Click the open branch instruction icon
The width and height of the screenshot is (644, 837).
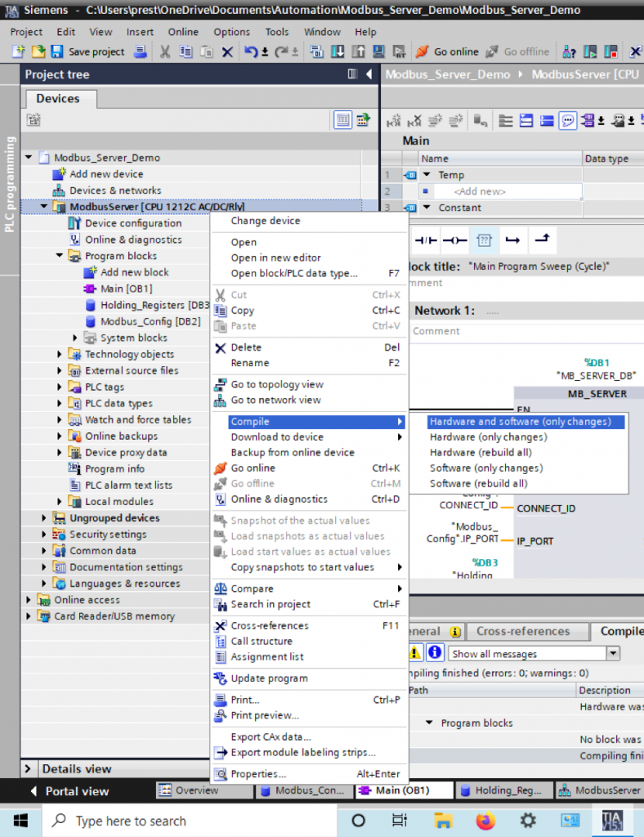click(512, 240)
